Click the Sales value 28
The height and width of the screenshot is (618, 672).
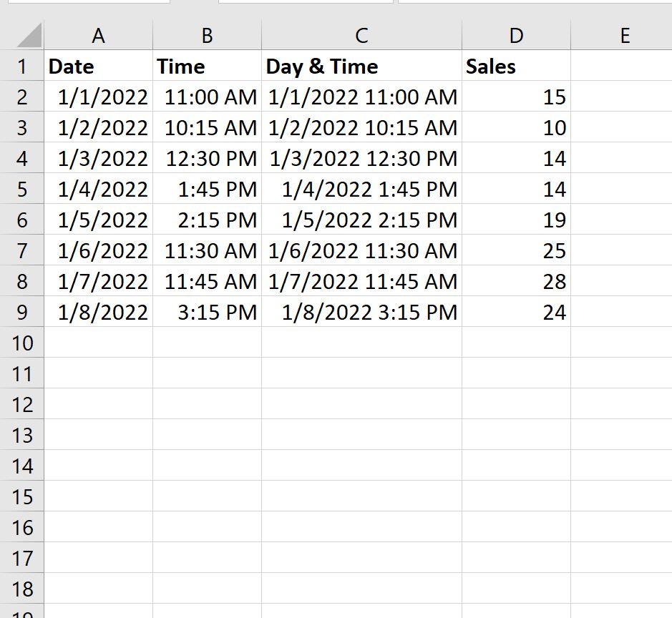click(x=516, y=281)
